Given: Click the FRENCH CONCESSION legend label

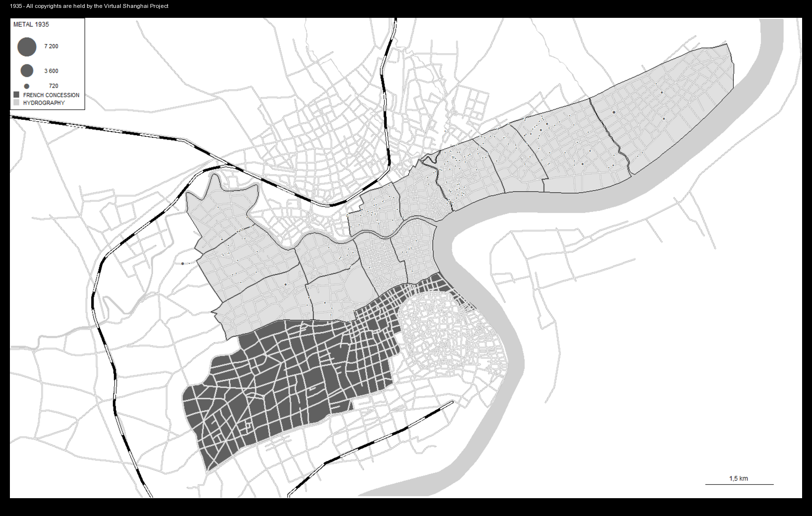Looking at the screenshot, I should pyautogui.click(x=51, y=95).
